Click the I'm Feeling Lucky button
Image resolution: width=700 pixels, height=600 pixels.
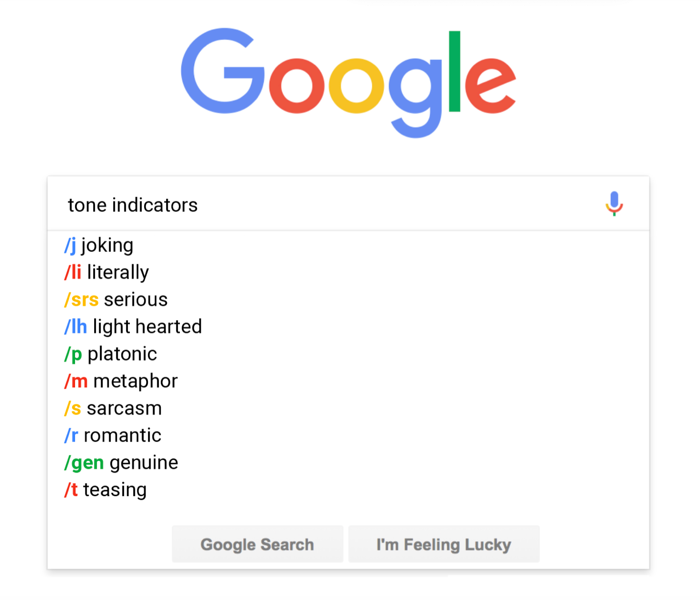coord(444,544)
